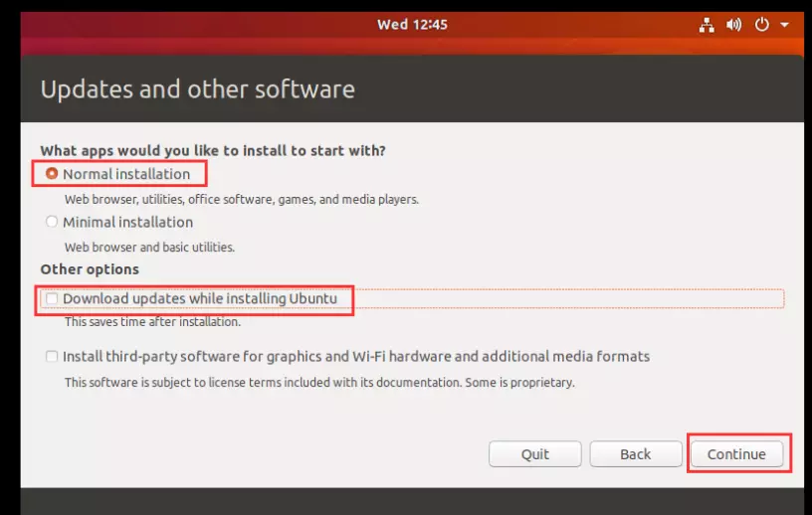Click the Quit button
This screenshot has height=515, width=812.
click(535, 454)
